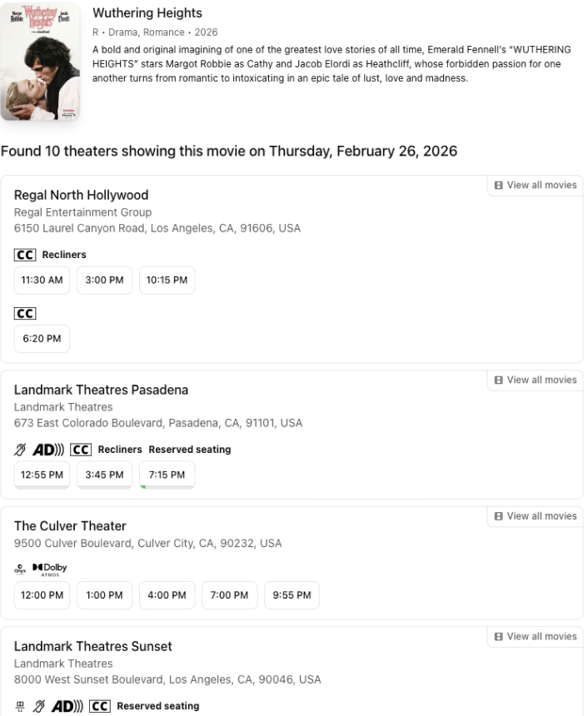Image resolution: width=588 pixels, height=716 pixels.
Task: Click the Dolby Atmos icon at The Culver Theater
Action: (x=50, y=569)
